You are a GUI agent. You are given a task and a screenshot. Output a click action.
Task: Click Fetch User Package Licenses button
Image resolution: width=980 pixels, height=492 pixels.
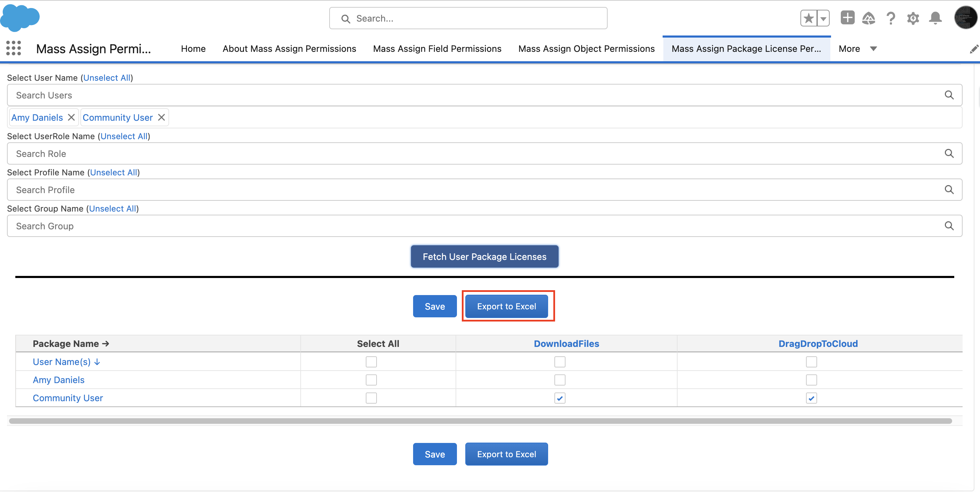[484, 257]
